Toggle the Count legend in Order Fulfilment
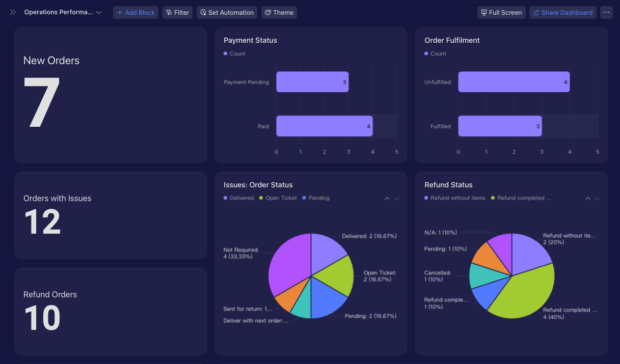Viewport: 620px width, 364px height. 435,53
